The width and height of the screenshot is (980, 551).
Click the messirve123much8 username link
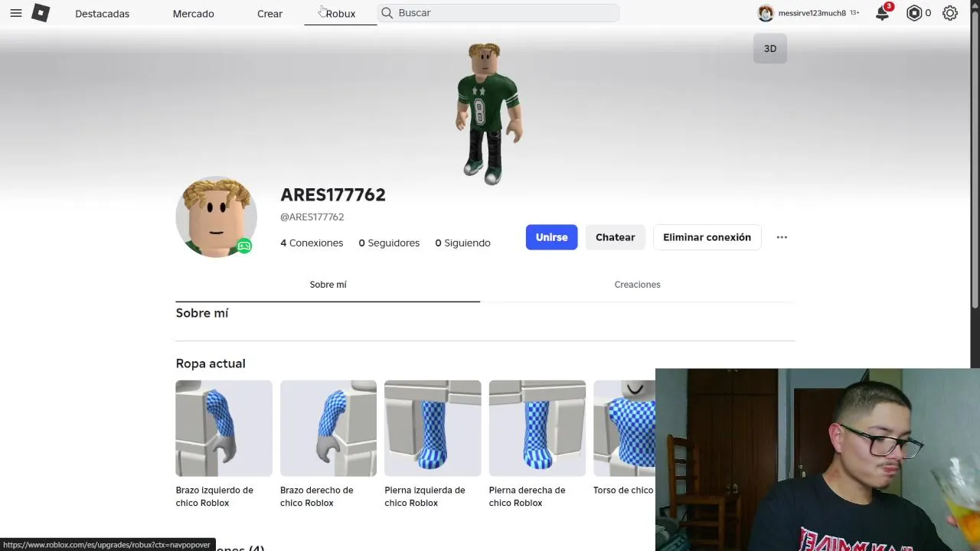(x=812, y=13)
